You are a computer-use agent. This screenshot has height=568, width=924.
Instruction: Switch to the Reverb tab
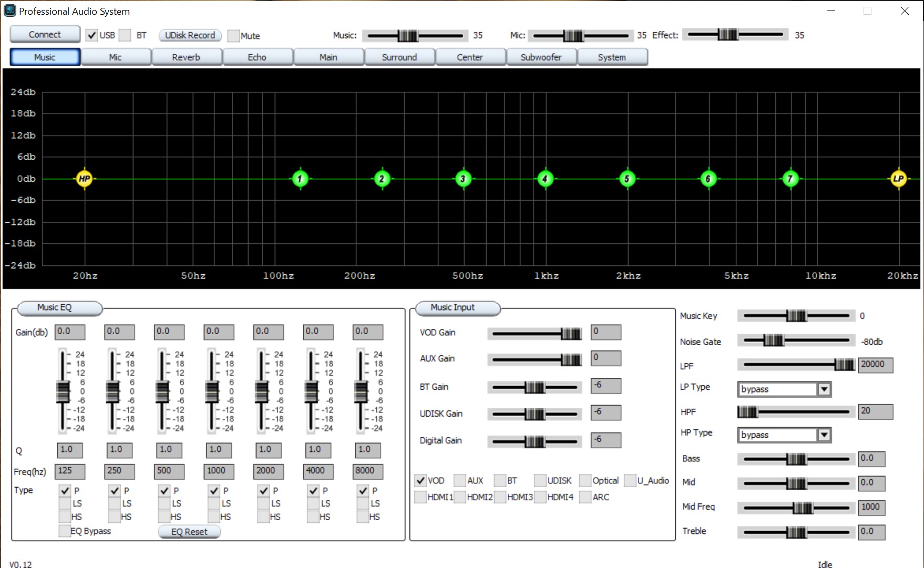pos(186,57)
